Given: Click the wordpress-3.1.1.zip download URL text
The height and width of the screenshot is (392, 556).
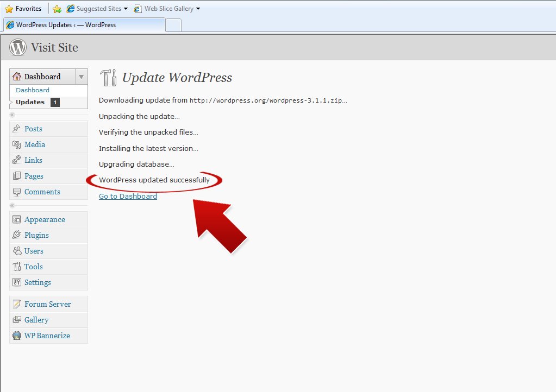Looking at the screenshot, I should pos(266,100).
